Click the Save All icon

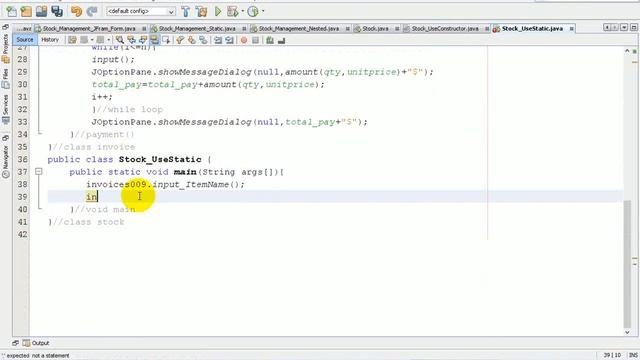(57, 11)
